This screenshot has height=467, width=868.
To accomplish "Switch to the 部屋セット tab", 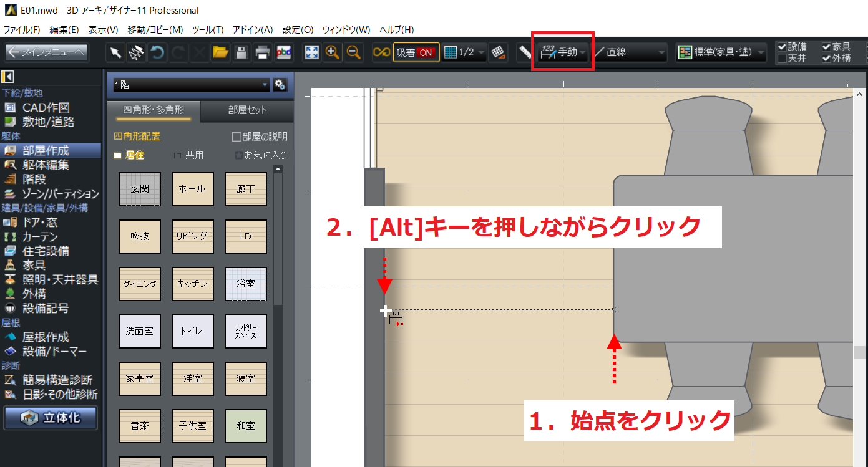I will coord(247,110).
